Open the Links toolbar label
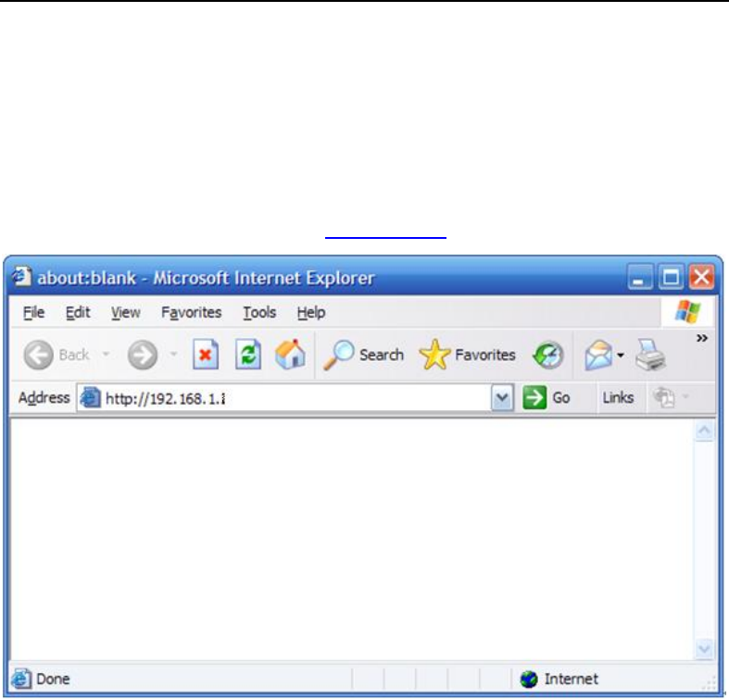The height and width of the screenshot is (700, 729). (x=618, y=398)
